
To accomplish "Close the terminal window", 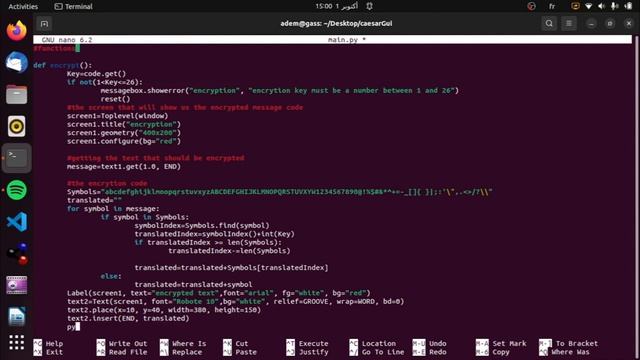I will 629,24.
